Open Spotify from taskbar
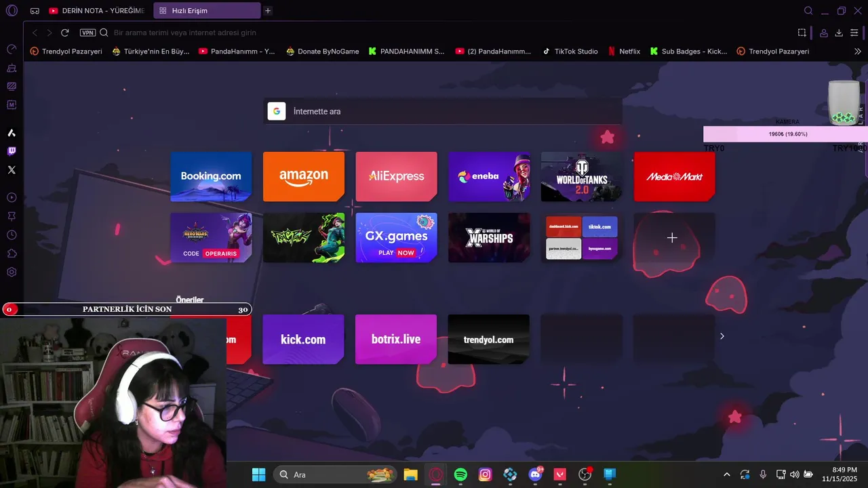The image size is (868, 488). click(460, 474)
